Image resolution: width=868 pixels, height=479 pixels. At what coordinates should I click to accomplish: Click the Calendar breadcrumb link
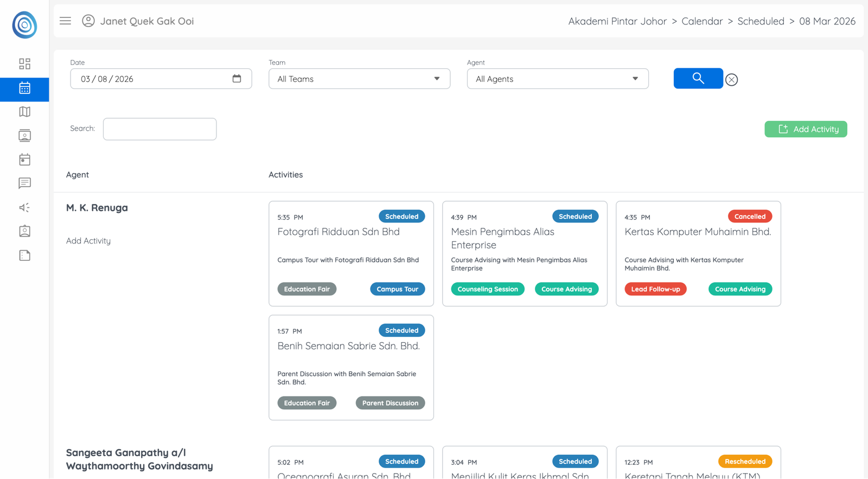pyautogui.click(x=701, y=21)
